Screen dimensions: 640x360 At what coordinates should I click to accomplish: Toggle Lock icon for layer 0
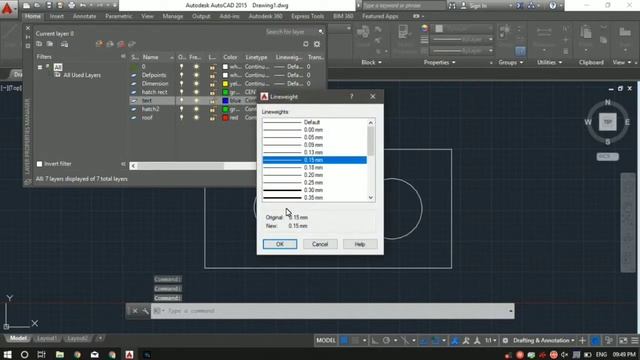(212, 67)
